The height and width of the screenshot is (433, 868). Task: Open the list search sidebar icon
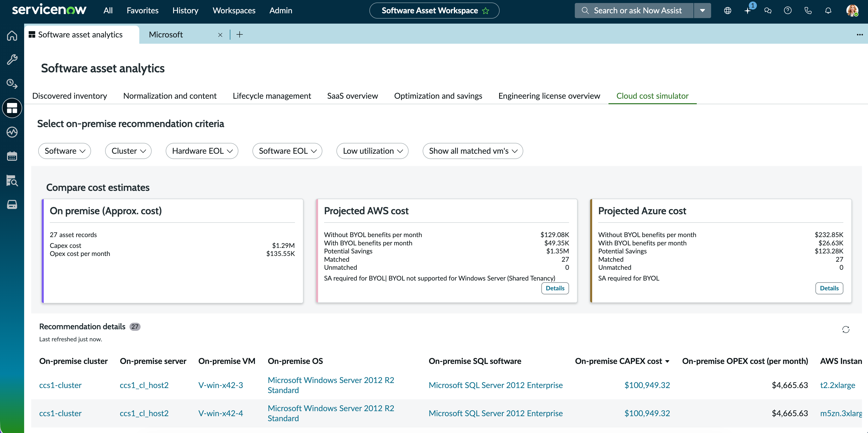12,181
